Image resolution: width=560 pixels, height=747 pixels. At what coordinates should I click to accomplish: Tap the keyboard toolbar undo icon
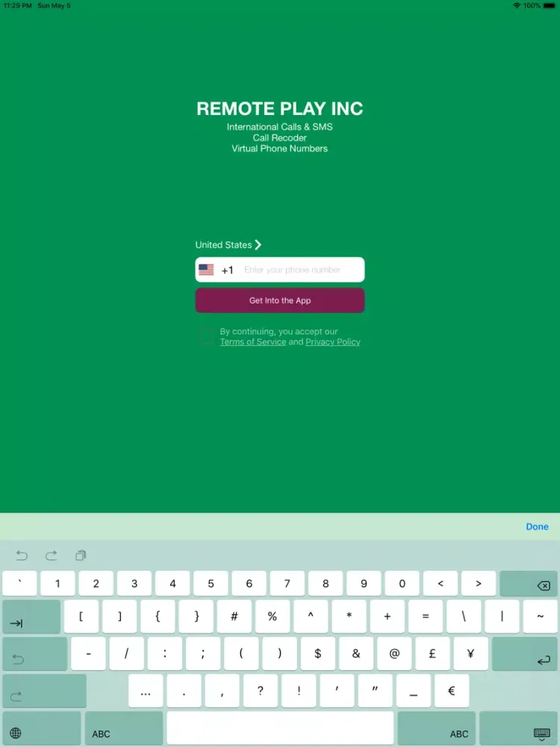coord(22,555)
